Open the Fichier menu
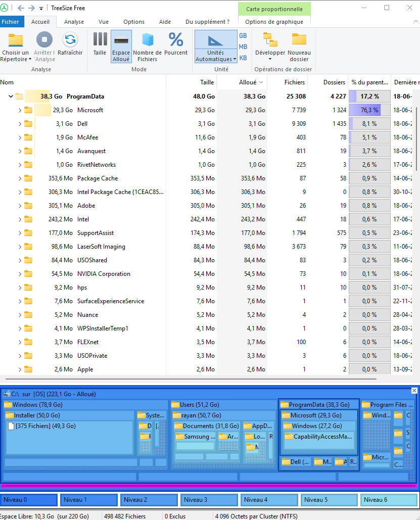Viewport: 420px width, 520px height. point(10,22)
